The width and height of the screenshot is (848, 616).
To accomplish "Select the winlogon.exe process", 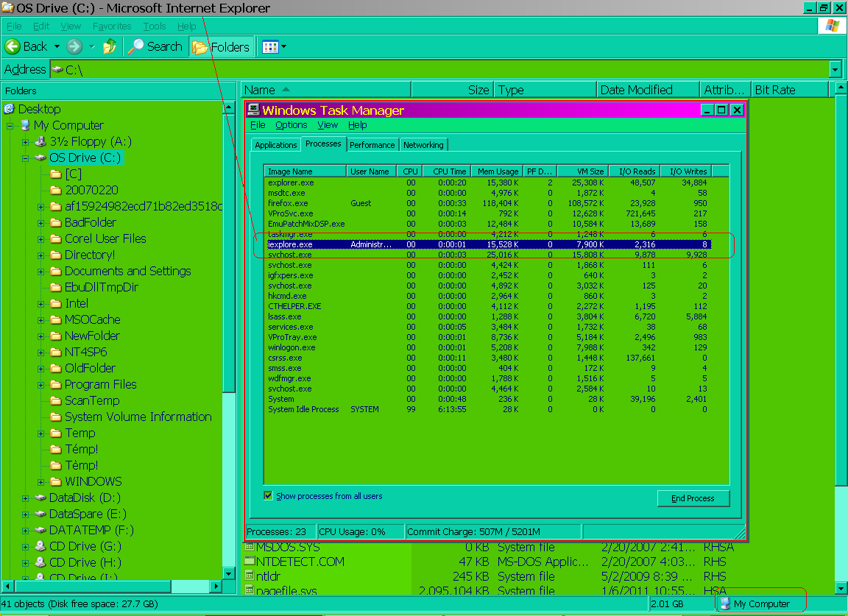I will coord(488,347).
